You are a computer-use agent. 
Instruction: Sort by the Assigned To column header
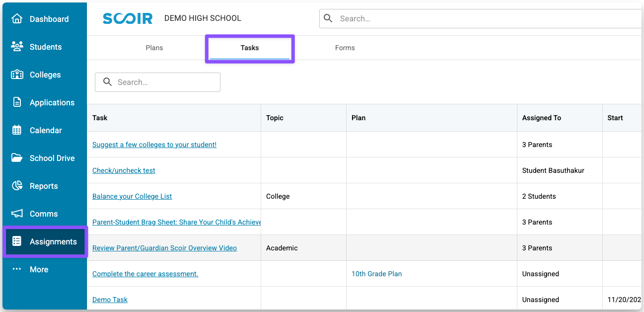[542, 118]
